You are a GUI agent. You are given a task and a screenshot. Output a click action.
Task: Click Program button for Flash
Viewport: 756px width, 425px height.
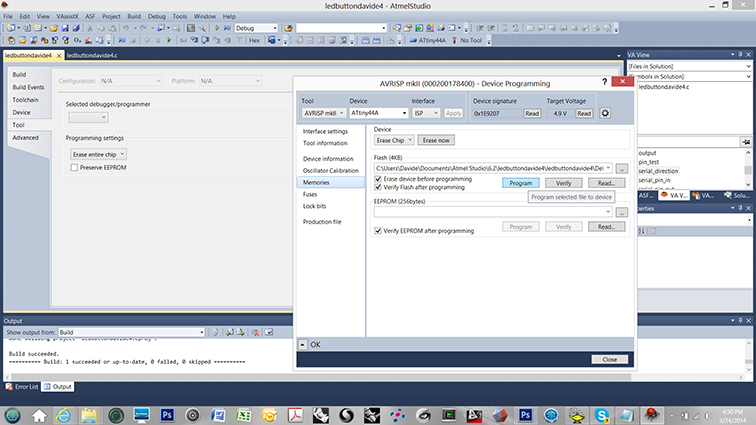pos(521,183)
